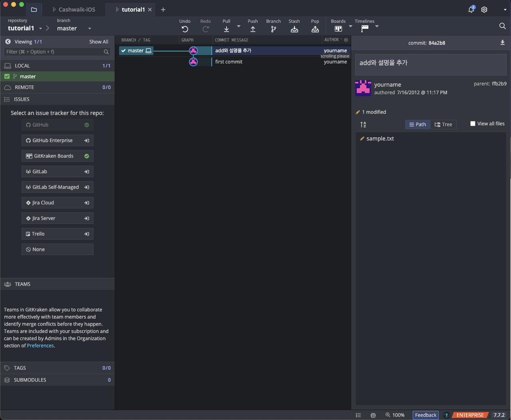
Task: Open the branch master dropdown
Action: (x=89, y=28)
